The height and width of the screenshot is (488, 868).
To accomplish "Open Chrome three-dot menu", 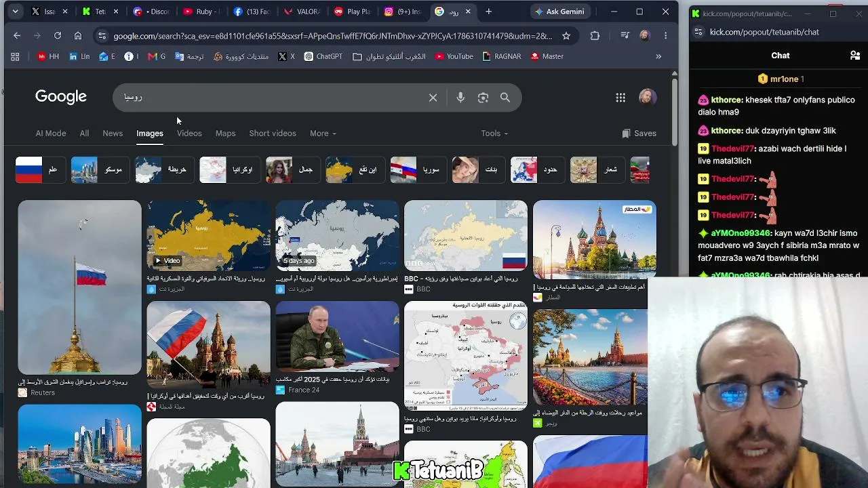I will (665, 36).
